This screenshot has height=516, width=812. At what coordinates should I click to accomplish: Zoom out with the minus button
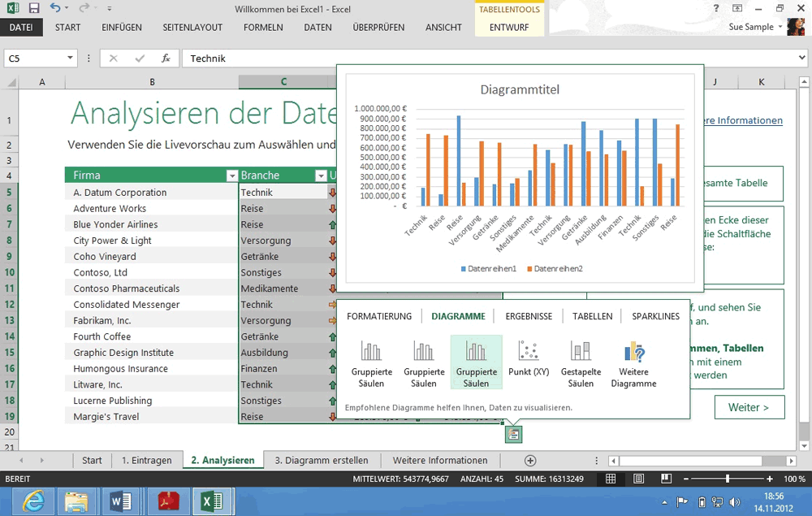686,479
